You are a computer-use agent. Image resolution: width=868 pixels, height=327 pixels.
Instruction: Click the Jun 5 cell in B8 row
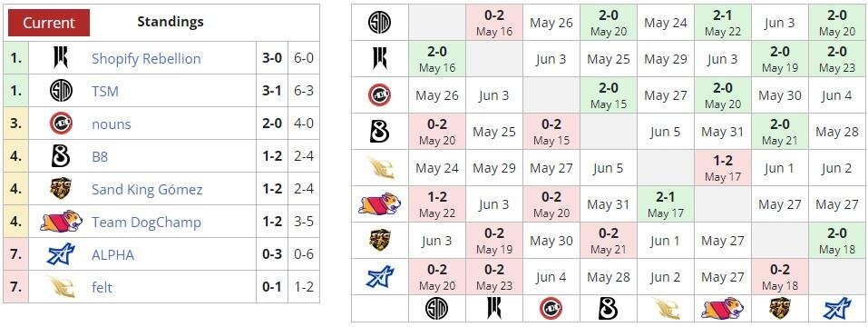[666, 132]
